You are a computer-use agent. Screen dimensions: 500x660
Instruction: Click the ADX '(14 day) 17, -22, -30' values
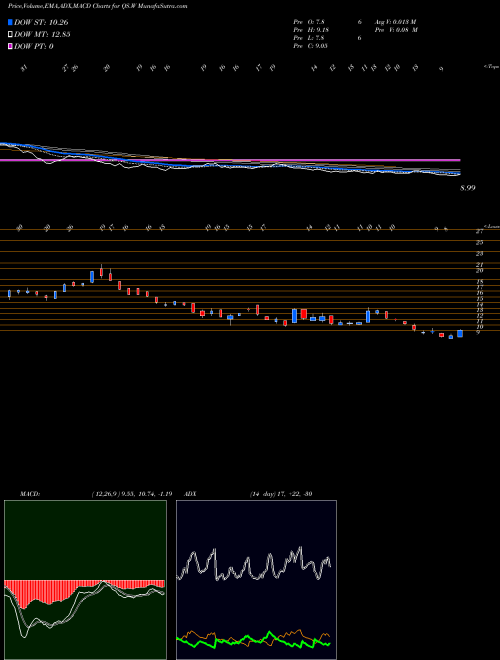pyautogui.click(x=280, y=494)
